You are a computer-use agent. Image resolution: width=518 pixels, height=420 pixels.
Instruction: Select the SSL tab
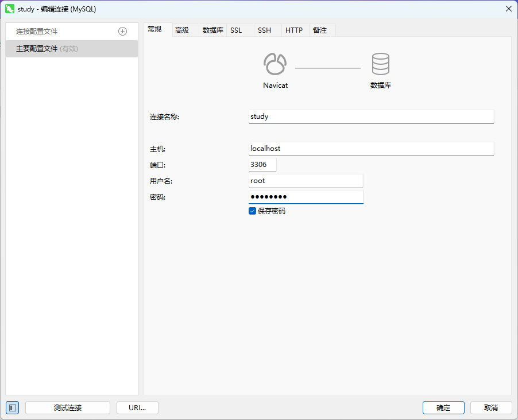(x=236, y=30)
